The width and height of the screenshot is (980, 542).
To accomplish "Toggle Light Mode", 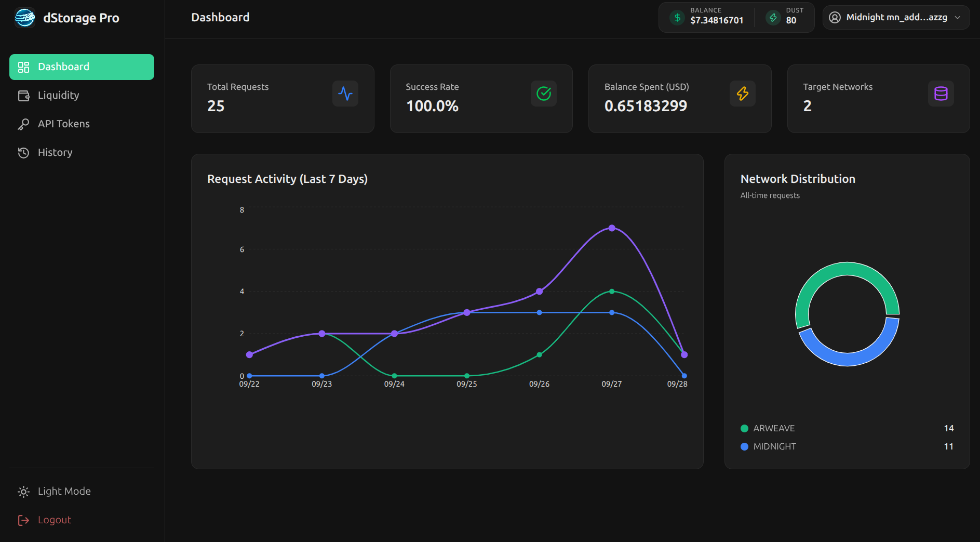I will pos(82,492).
